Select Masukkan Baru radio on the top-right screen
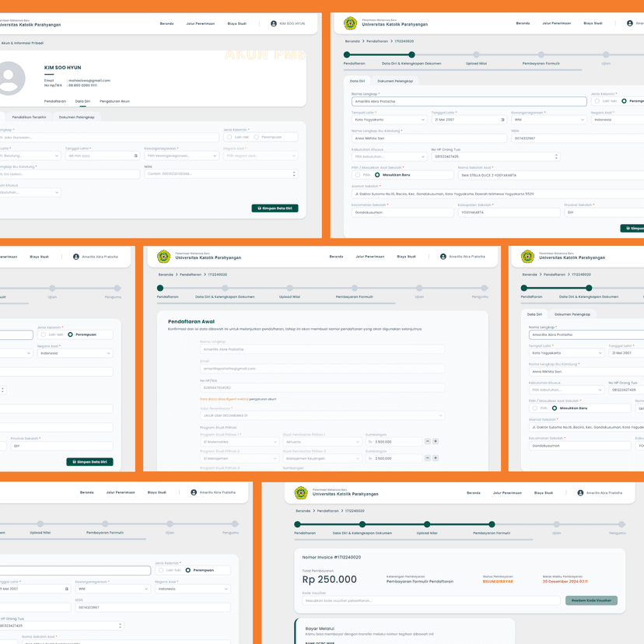Viewport: 644px width, 644px height. [377, 174]
